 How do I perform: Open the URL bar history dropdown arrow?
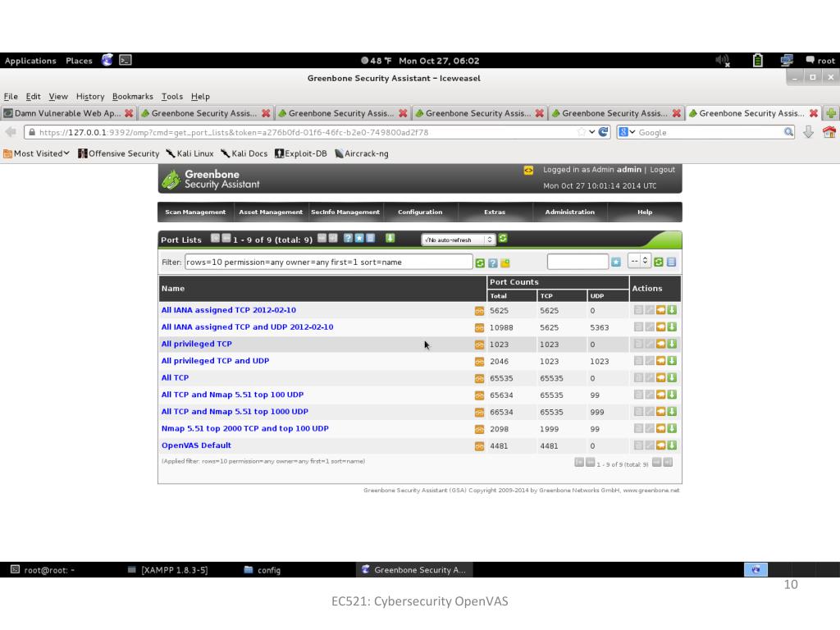(x=592, y=132)
